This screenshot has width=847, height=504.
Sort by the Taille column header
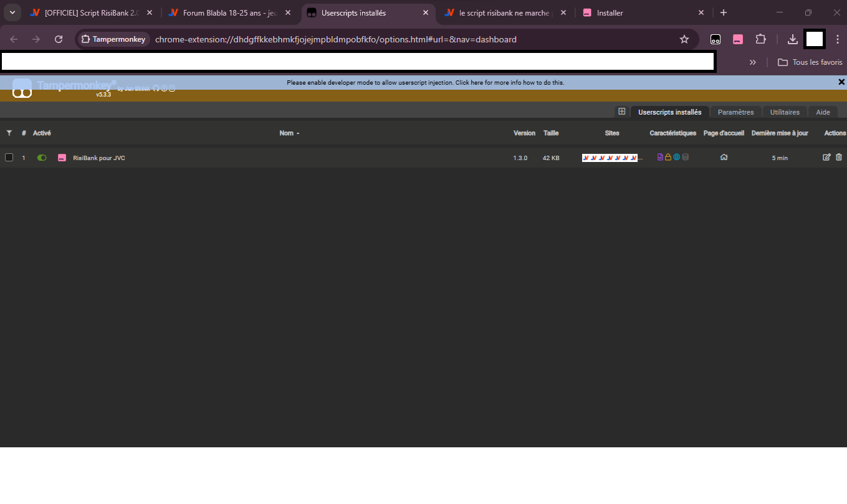pyautogui.click(x=551, y=133)
